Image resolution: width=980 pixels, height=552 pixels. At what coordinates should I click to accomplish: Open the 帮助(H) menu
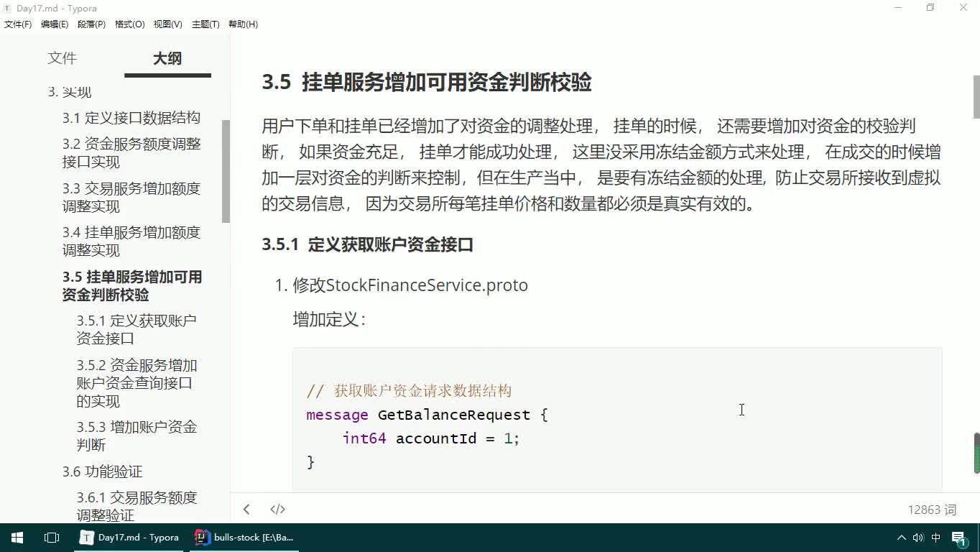coord(243,24)
